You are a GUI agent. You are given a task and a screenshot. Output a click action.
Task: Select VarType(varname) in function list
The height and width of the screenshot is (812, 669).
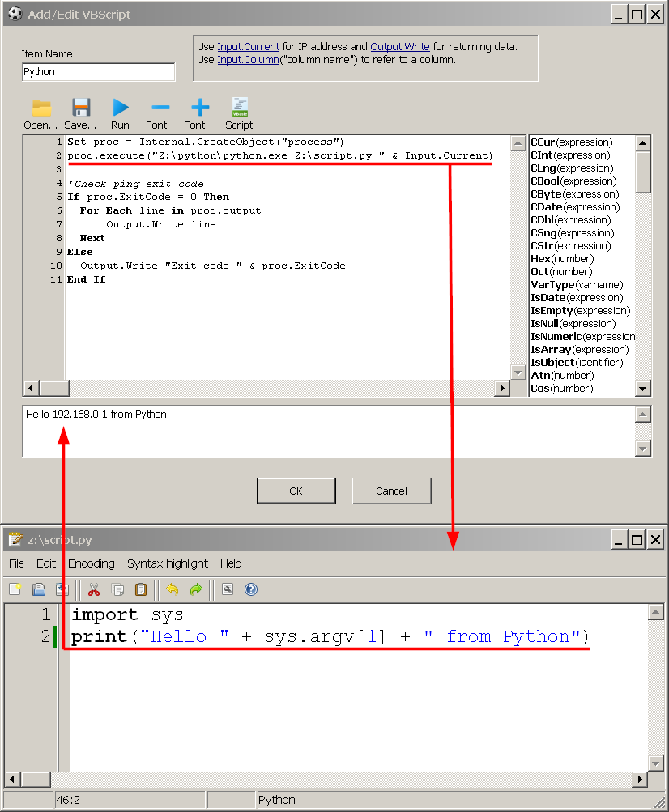576,284
